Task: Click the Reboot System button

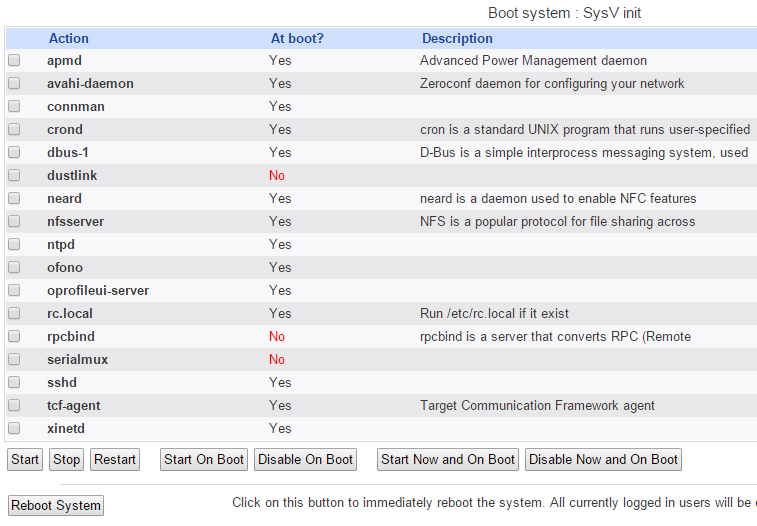Action: pyautogui.click(x=56, y=506)
